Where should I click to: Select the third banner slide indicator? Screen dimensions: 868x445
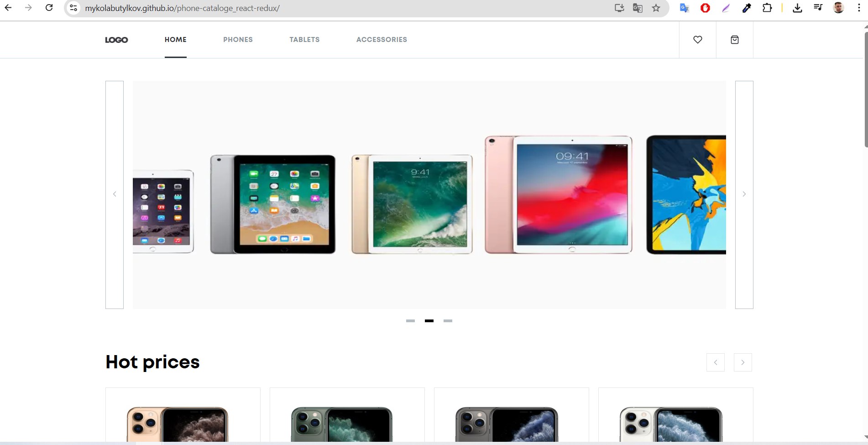click(x=448, y=321)
